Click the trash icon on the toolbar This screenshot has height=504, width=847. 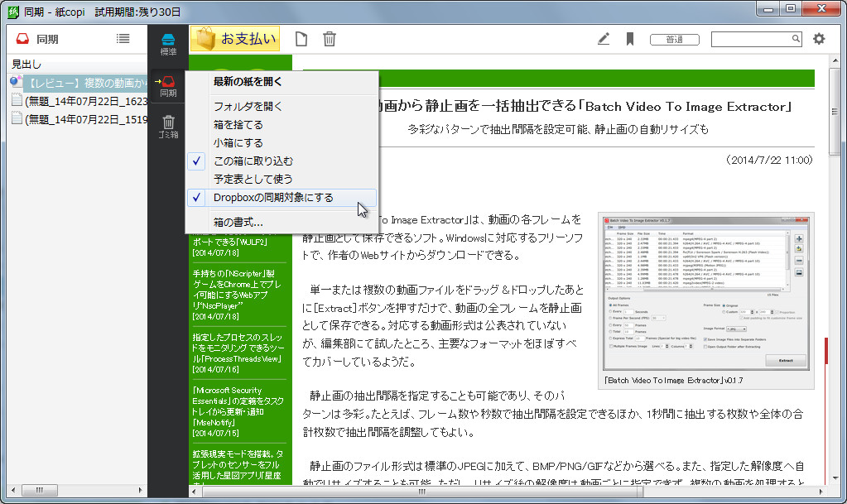[x=329, y=38]
